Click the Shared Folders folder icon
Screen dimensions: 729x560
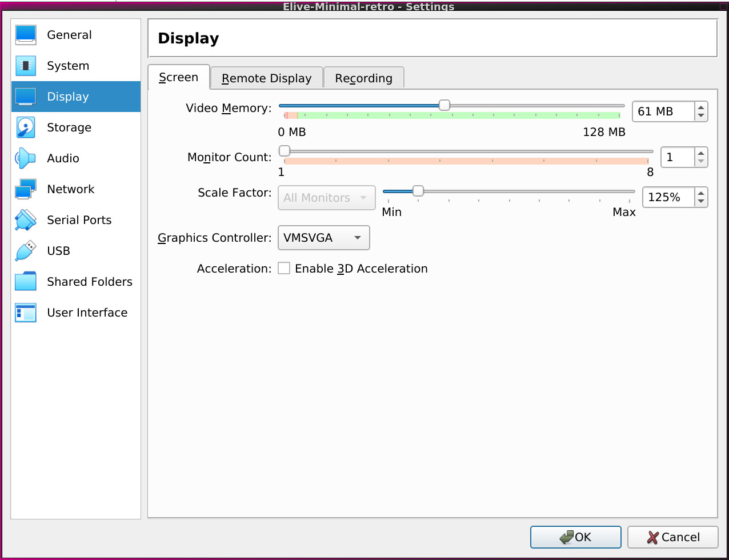[x=26, y=282]
